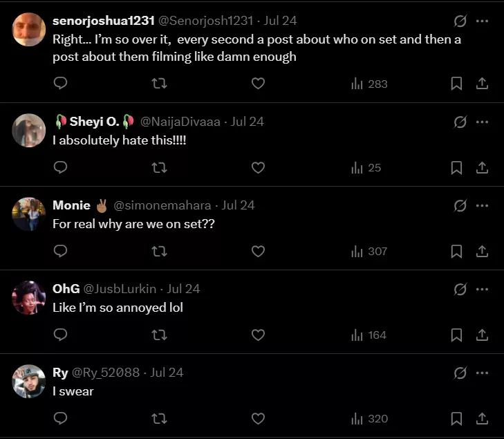Open Grok icon on senorjoshua1231's post
The height and width of the screenshot is (439, 504).
pos(460,21)
